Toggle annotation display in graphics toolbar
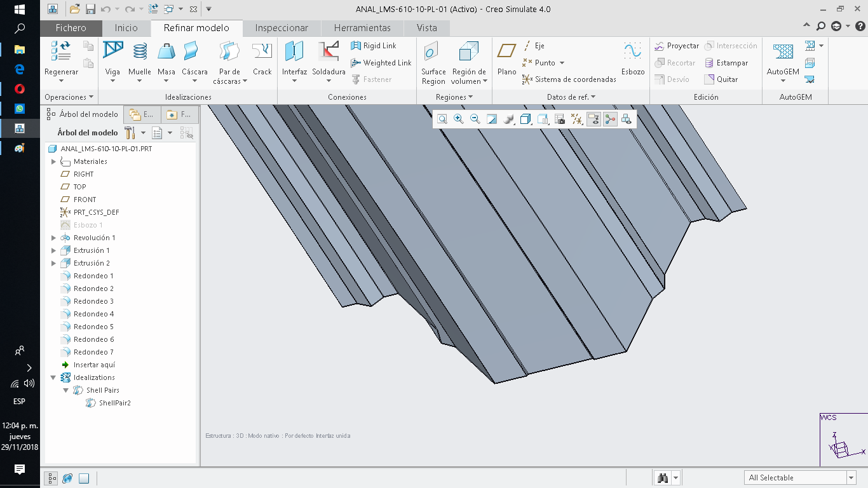Image resolution: width=868 pixels, height=488 pixels. (x=594, y=119)
